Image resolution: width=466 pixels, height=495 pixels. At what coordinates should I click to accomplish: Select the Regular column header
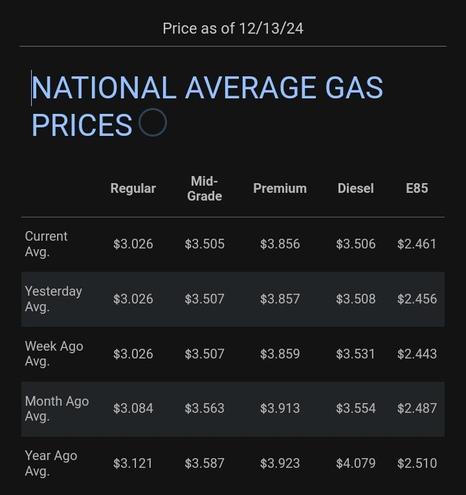(133, 188)
